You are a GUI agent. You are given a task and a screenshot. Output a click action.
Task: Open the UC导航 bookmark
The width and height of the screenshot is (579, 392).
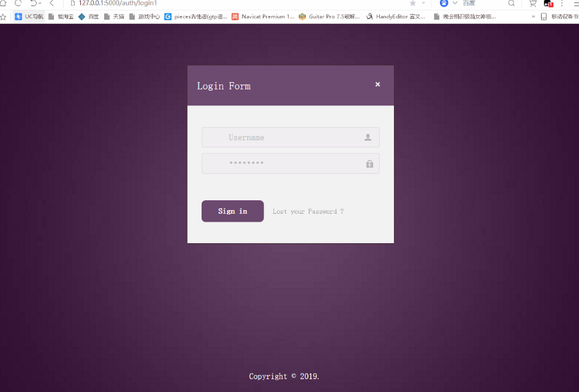click(x=29, y=17)
